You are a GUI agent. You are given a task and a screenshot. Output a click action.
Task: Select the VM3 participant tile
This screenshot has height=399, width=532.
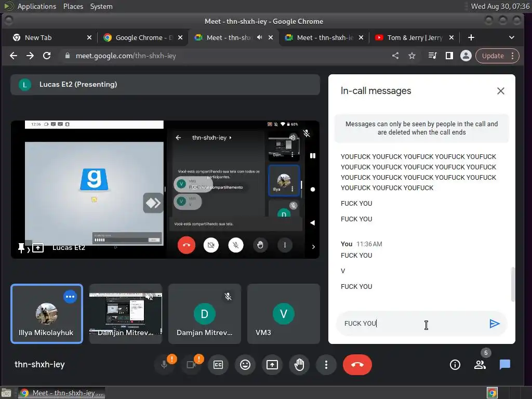click(x=284, y=314)
